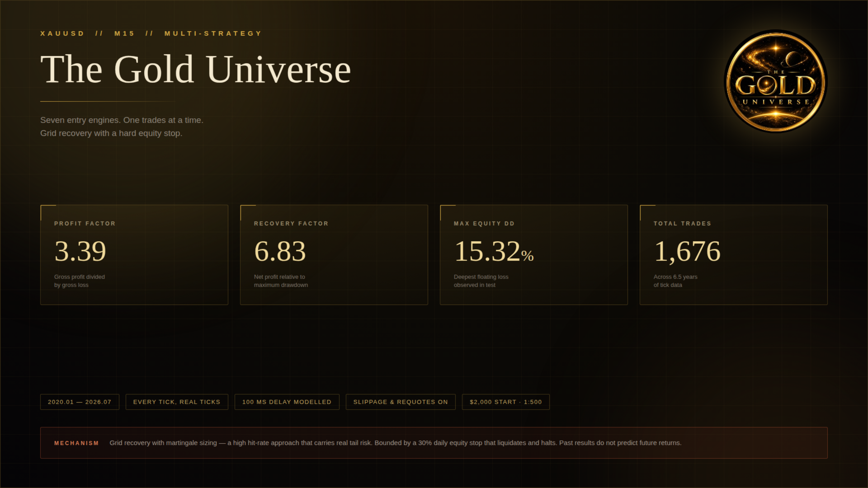868x488 pixels.
Task: Click The Gold Universe circular logo
Action: pos(776,82)
